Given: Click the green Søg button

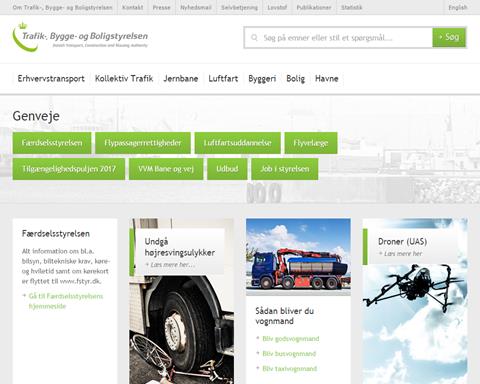Looking at the screenshot, I should 449,37.
